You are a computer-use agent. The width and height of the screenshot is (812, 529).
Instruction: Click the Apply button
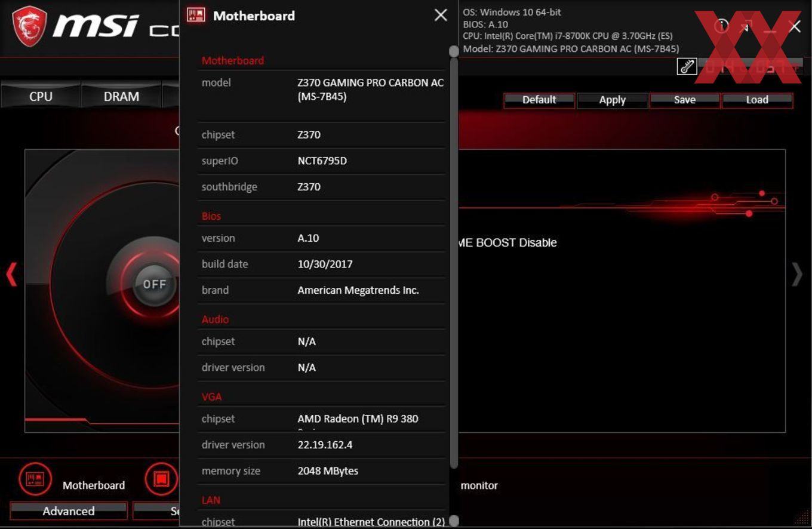tap(612, 100)
